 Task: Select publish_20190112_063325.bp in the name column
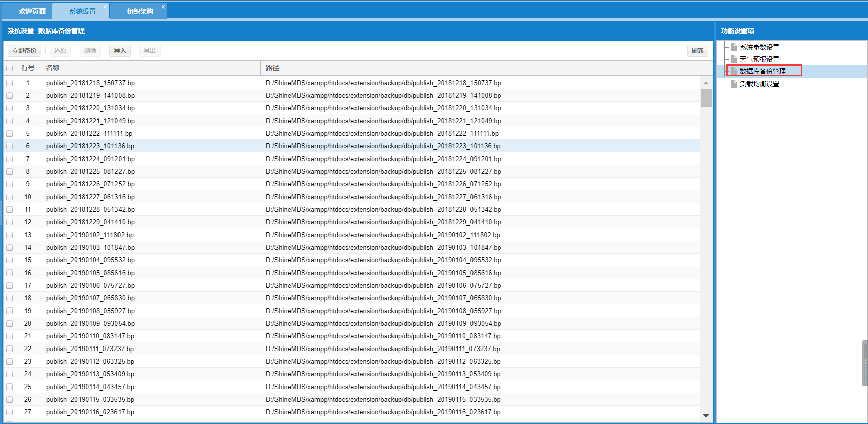point(90,361)
